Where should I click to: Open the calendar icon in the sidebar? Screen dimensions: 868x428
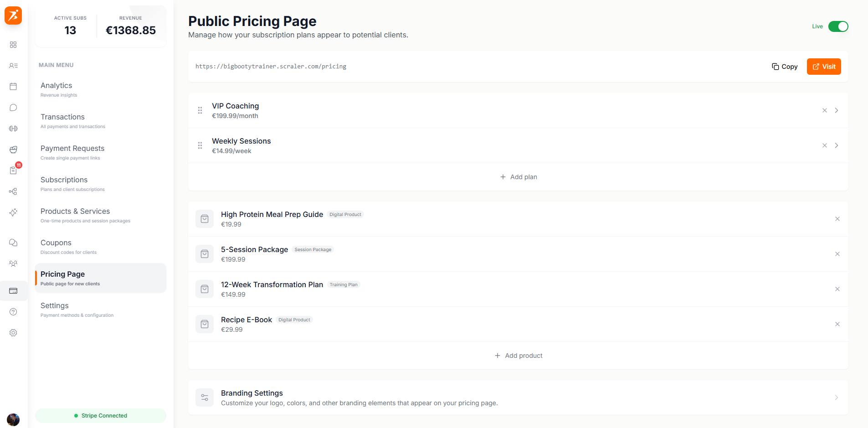click(x=13, y=86)
